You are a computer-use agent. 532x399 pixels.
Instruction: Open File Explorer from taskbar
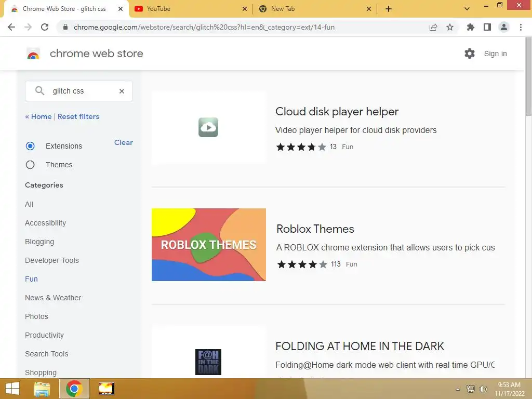(42, 389)
